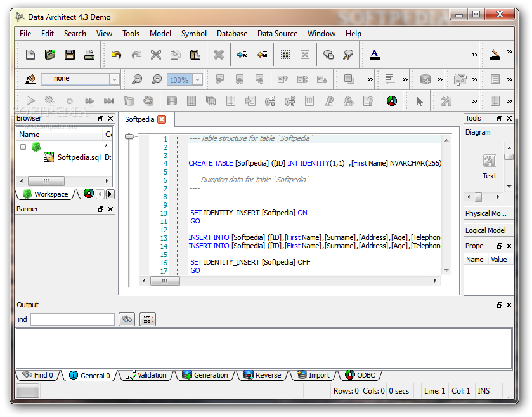Open the Help menu
The width and height of the screenshot is (532, 417).
353,34
